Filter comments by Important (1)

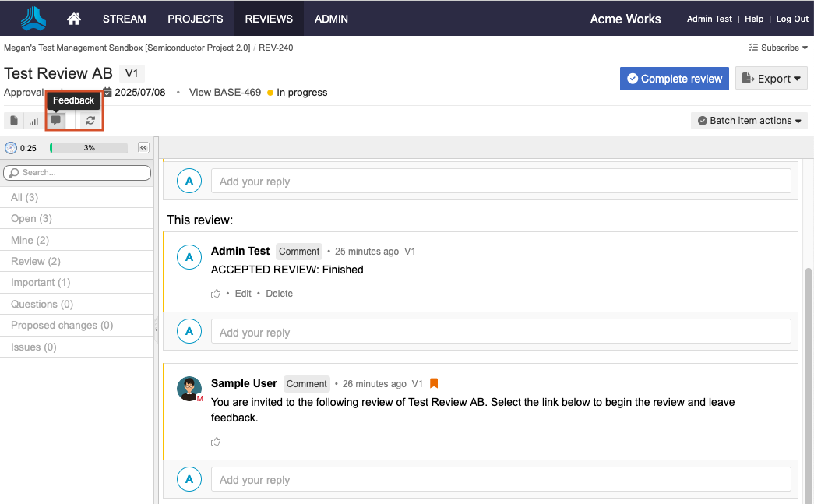(x=41, y=283)
